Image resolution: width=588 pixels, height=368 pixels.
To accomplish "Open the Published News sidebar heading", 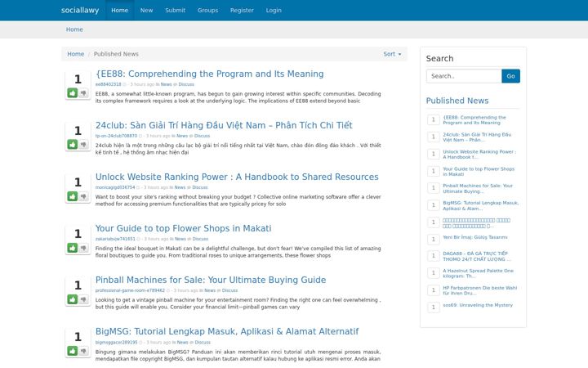I will click(457, 101).
